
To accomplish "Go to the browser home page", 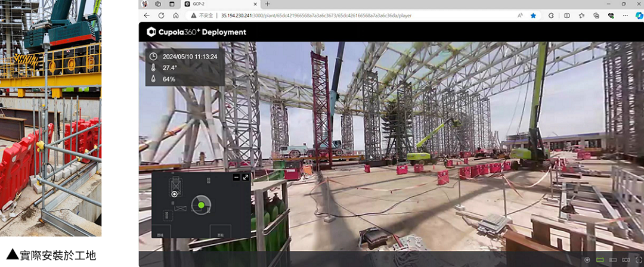I will (x=176, y=15).
